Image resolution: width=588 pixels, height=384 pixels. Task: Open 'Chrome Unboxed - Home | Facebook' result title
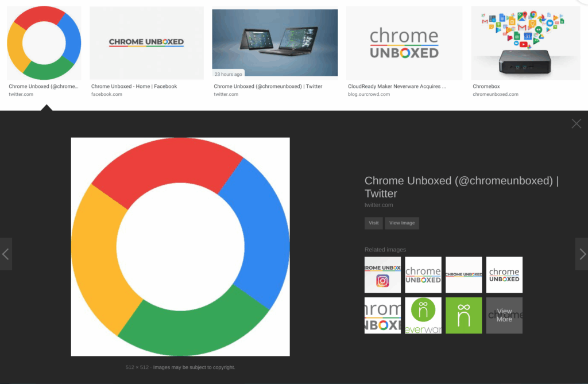(x=134, y=86)
